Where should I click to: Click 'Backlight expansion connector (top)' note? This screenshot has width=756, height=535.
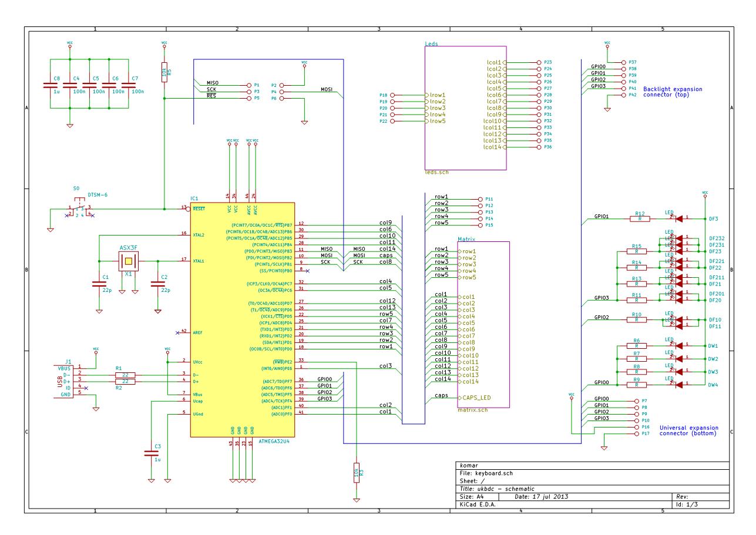pos(673,92)
